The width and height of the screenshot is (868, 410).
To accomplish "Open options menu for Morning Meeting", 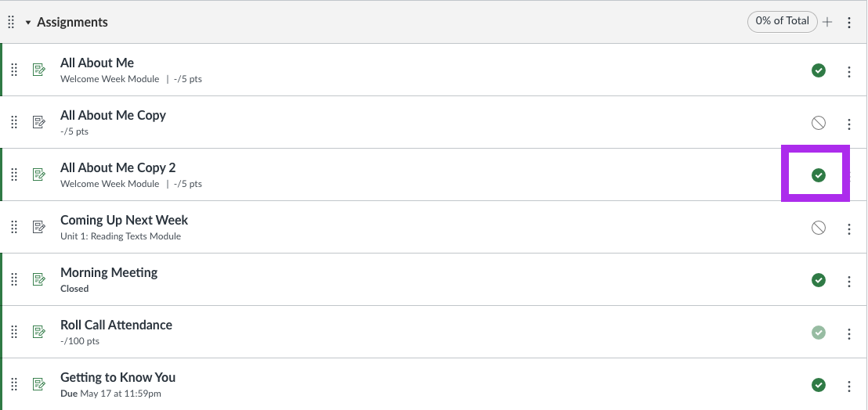I will pyautogui.click(x=849, y=281).
